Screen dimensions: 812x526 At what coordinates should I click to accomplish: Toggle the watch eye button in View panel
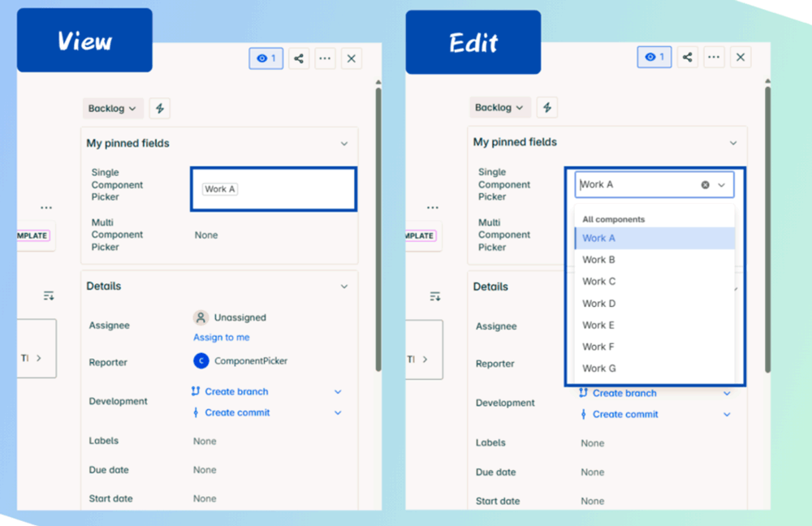coord(266,58)
